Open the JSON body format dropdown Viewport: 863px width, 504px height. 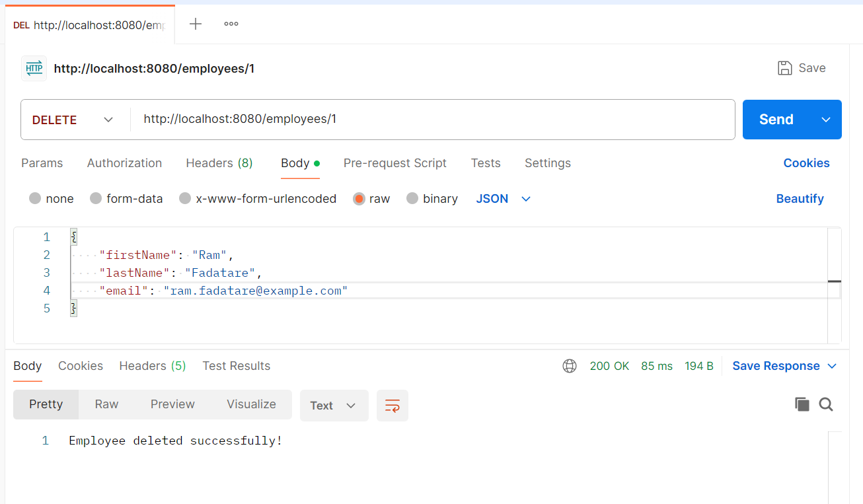[x=503, y=198]
